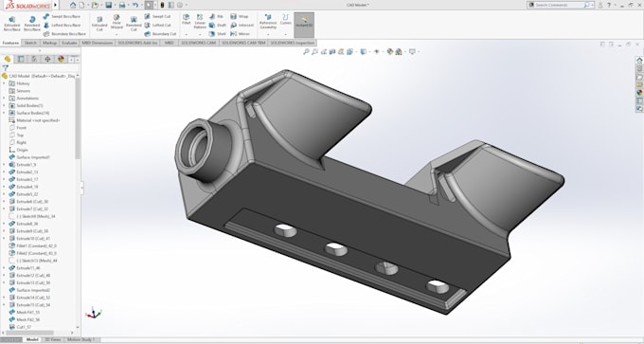Image resolution: width=644 pixels, height=344 pixels.
Task: Expand the Solid Bodies(1) folder
Action: tap(4, 105)
